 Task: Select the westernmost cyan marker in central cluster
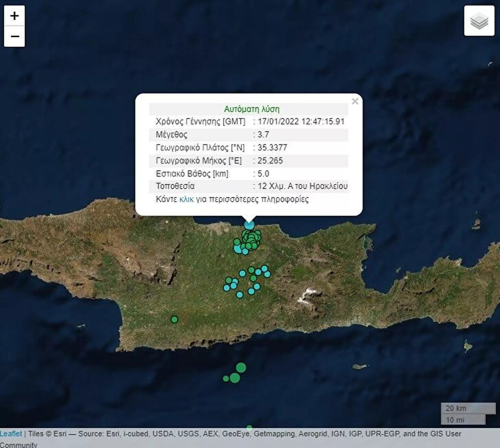click(x=227, y=288)
